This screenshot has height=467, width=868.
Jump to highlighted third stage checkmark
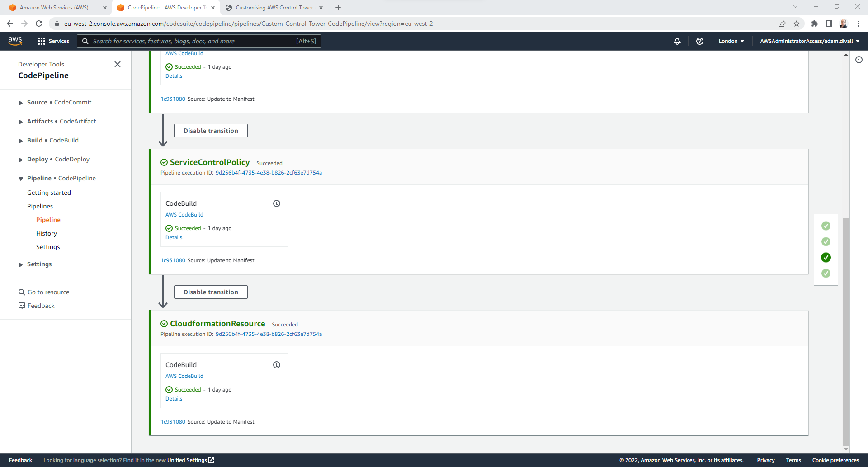pyautogui.click(x=826, y=257)
